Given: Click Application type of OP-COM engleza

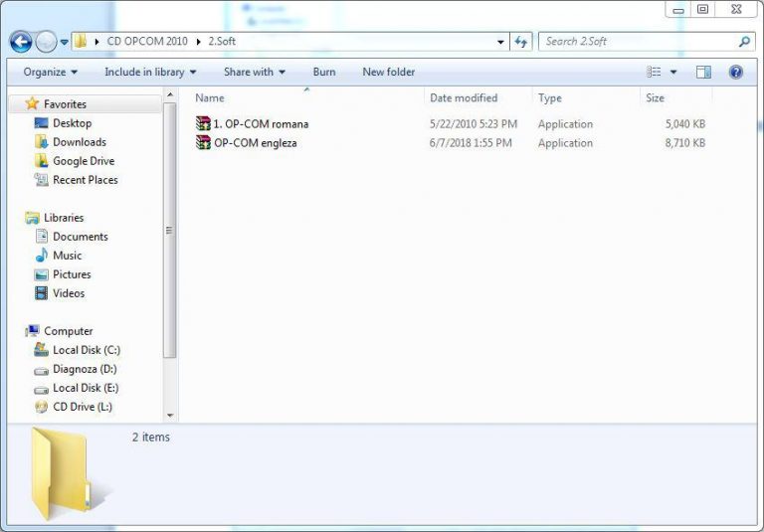Looking at the screenshot, I should tap(565, 143).
